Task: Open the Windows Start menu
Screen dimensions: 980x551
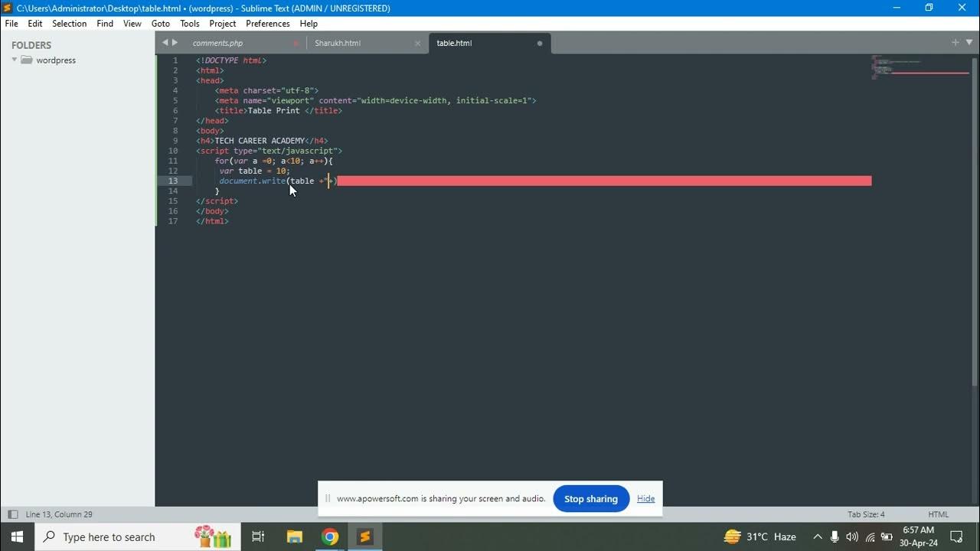Action: point(17,536)
